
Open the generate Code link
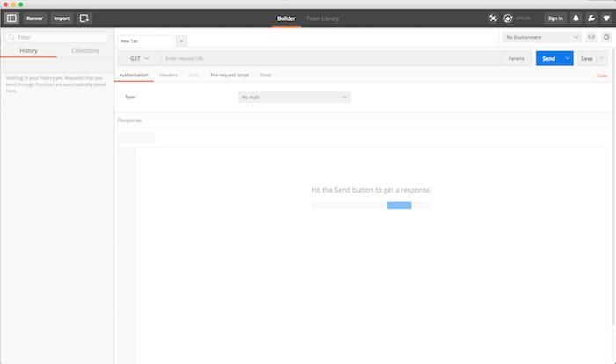(602, 76)
